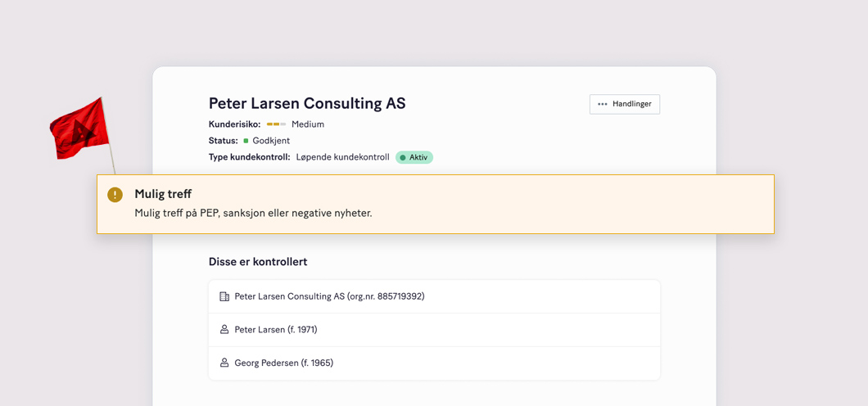Click the person icon beside Georg Pedersen
Screen dimensions: 868x406
tap(224, 363)
